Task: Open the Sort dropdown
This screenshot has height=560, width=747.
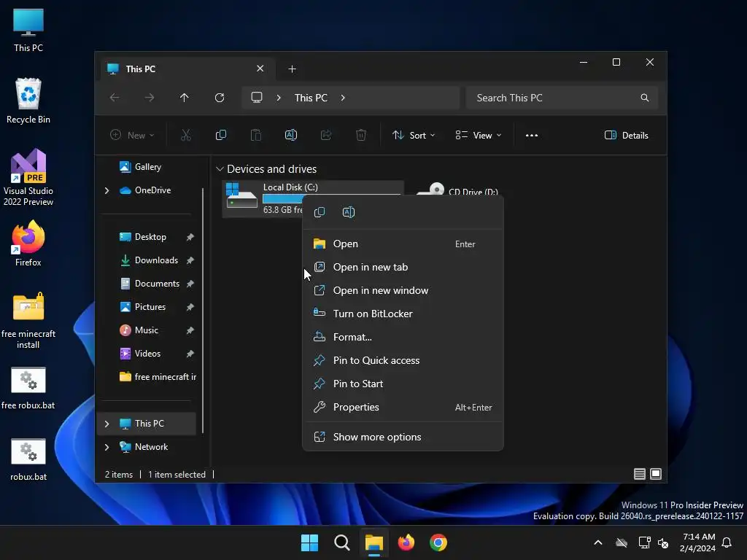Action: click(x=414, y=135)
